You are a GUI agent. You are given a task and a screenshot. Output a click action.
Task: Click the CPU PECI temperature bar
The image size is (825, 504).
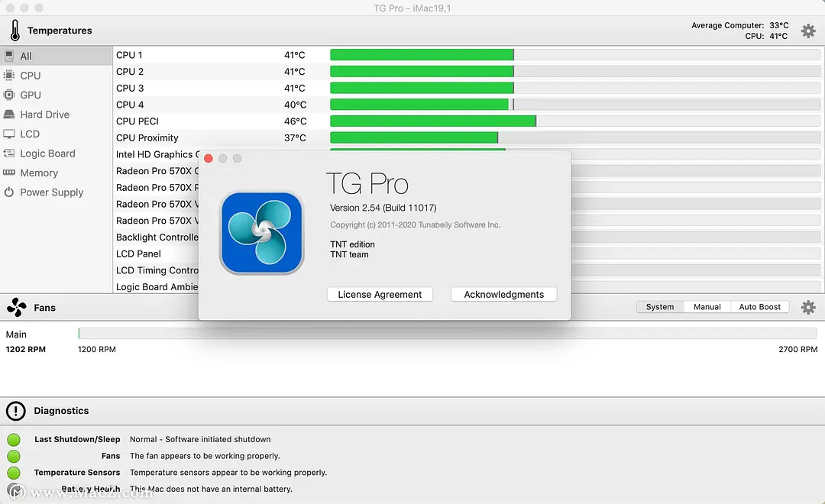coord(575,121)
